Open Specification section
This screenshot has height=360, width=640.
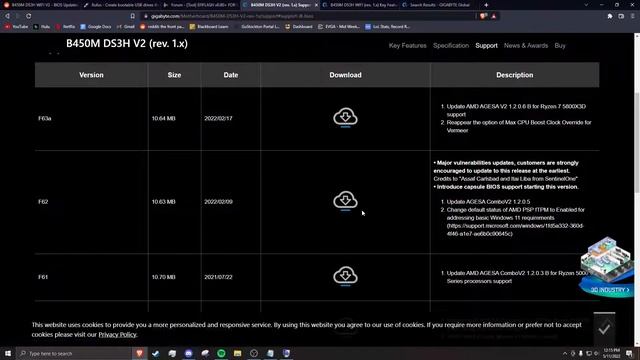(451, 46)
